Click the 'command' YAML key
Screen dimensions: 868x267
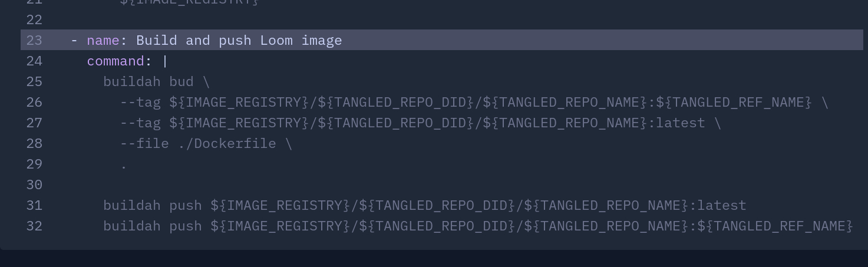115,61
